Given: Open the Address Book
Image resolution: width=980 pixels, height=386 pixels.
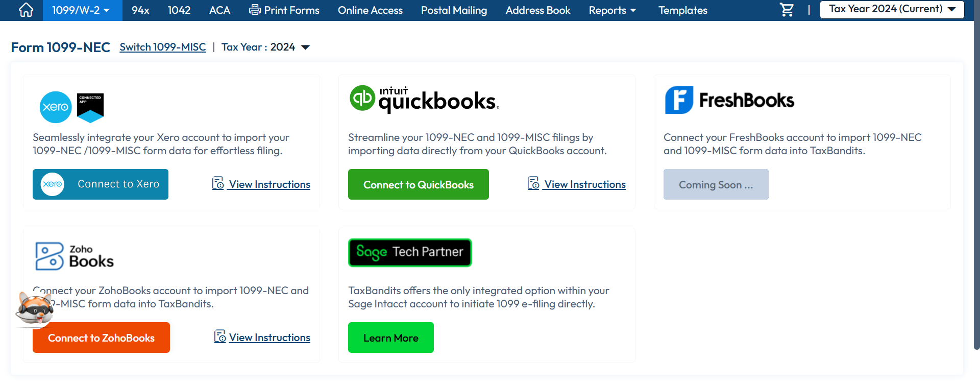Looking at the screenshot, I should point(538,10).
